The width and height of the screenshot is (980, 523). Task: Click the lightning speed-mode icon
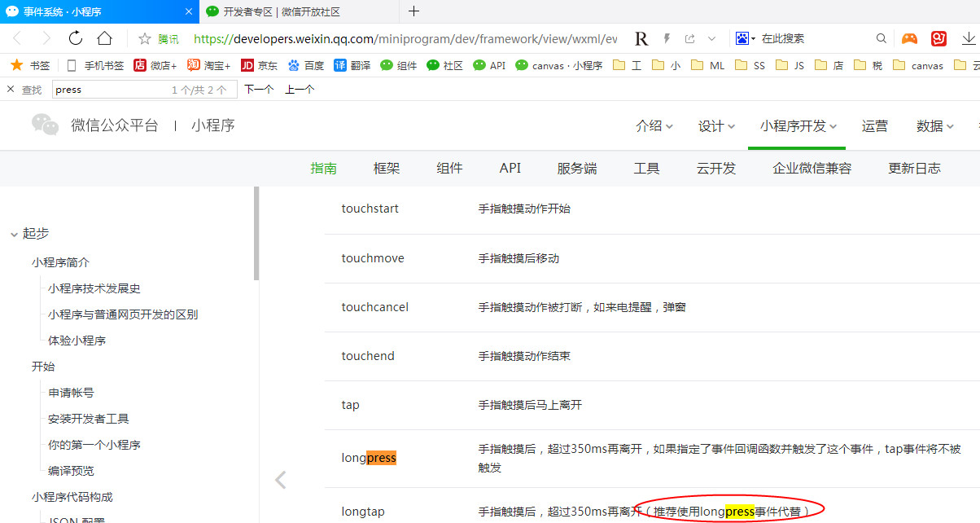pos(667,38)
